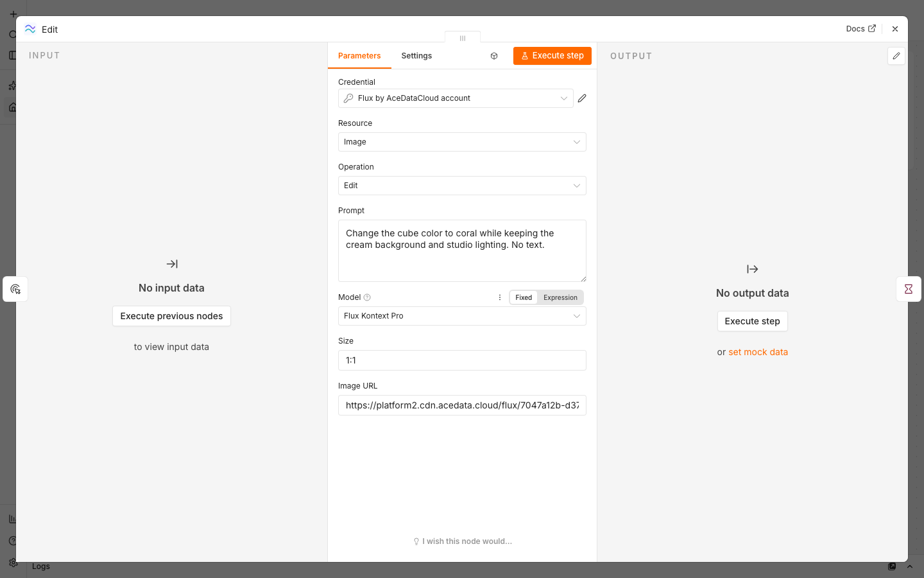This screenshot has width=924, height=578.
Task: Click the Logs label in bottom bar
Action: click(41, 566)
